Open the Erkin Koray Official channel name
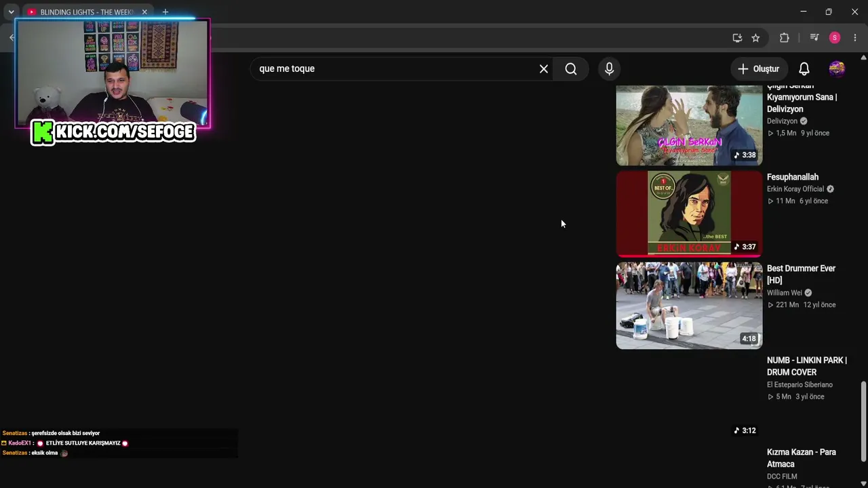 (795, 189)
